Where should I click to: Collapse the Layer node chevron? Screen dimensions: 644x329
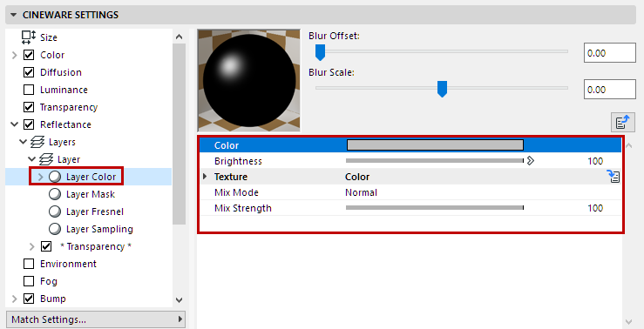point(31,159)
